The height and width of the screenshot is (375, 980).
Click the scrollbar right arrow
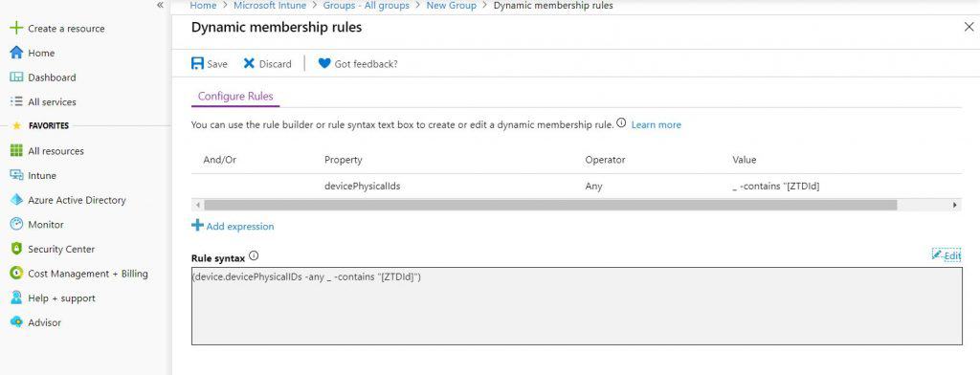[x=955, y=205]
